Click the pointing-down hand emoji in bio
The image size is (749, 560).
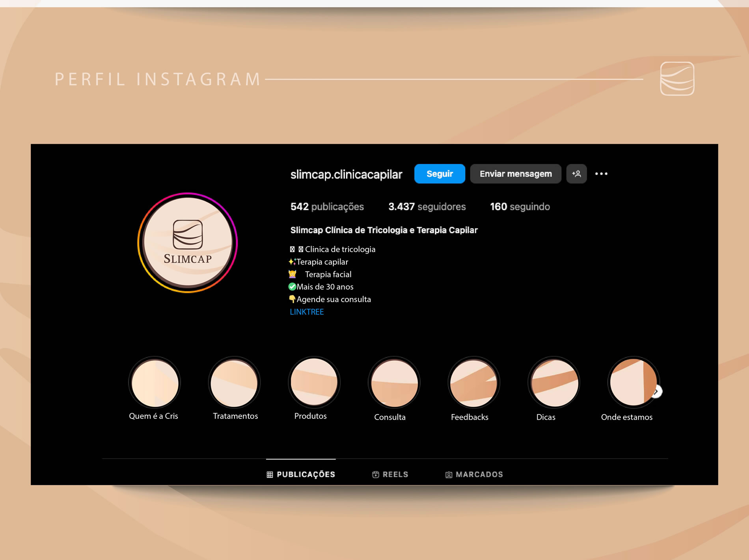(x=292, y=299)
